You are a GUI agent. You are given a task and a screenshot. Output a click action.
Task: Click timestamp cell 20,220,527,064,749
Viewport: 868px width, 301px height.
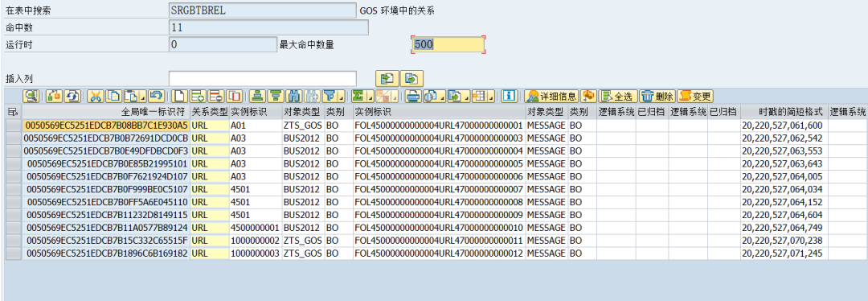tap(784, 228)
